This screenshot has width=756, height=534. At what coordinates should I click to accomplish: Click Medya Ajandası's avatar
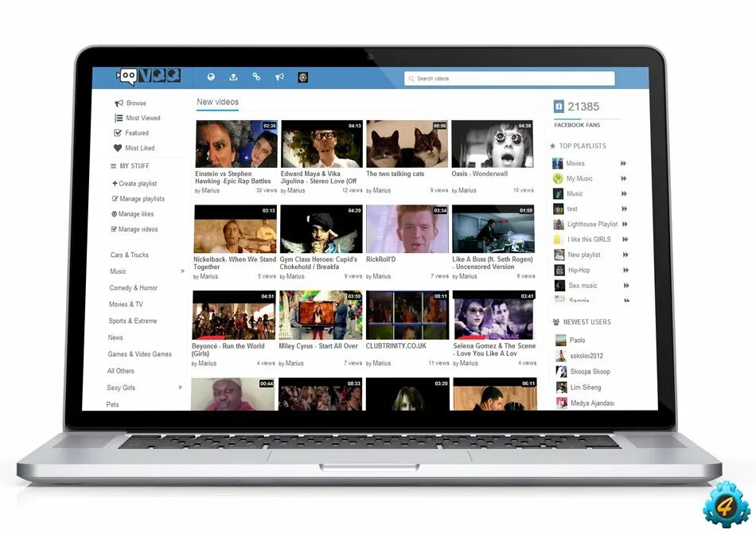point(562,403)
